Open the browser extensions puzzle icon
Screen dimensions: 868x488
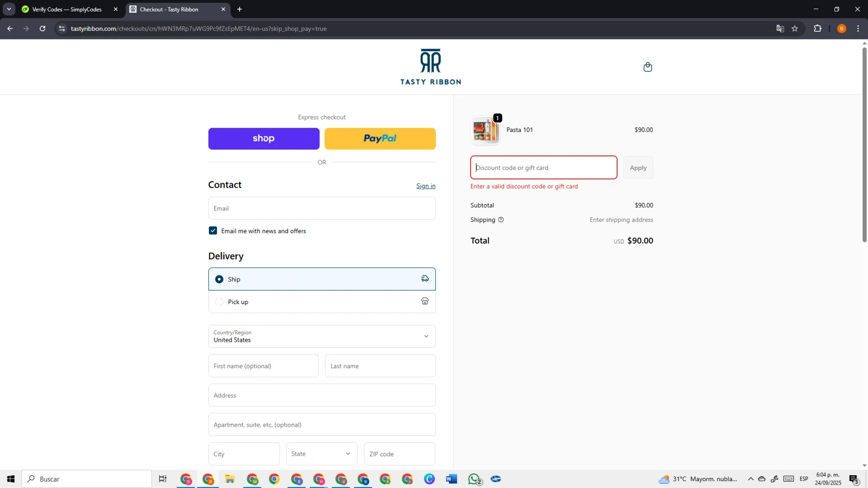point(818,28)
